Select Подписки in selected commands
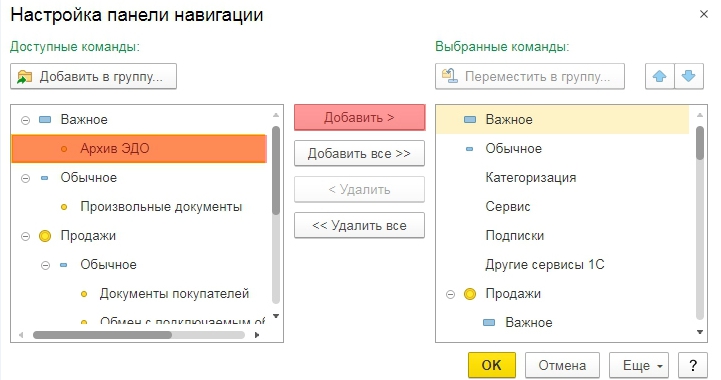The width and height of the screenshot is (721, 380). [x=515, y=236]
